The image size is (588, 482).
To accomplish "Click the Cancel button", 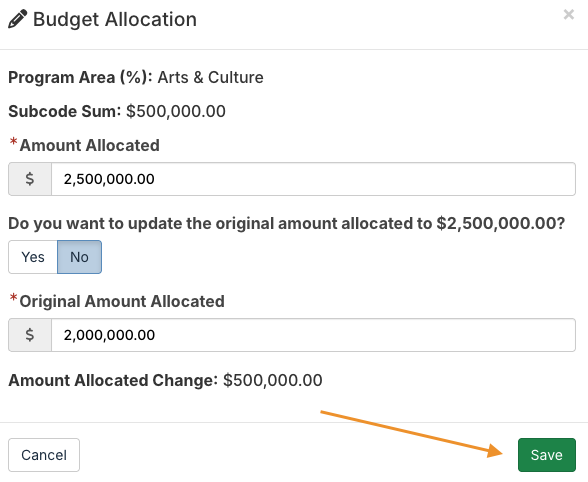I will [x=44, y=455].
